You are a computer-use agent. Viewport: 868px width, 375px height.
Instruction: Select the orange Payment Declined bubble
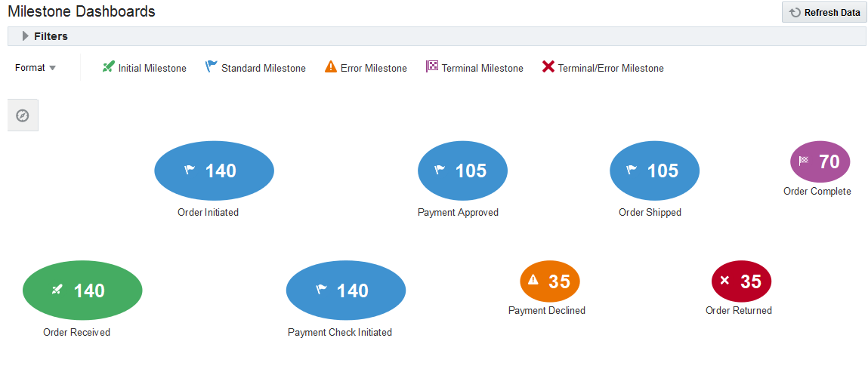[x=550, y=281]
